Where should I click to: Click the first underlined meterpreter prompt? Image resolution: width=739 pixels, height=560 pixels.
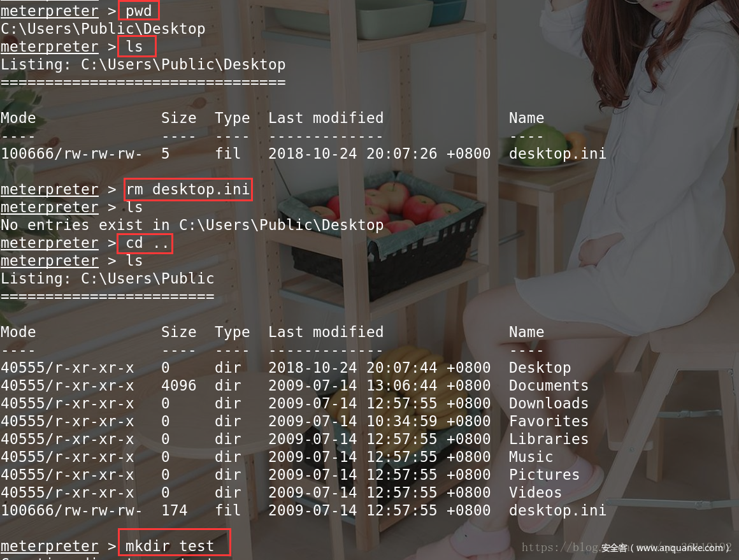[50, 11]
